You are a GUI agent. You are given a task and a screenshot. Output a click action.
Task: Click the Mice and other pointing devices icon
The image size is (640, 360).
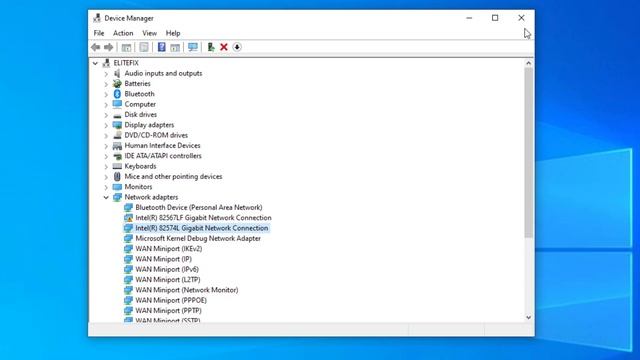[x=117, y=176]
